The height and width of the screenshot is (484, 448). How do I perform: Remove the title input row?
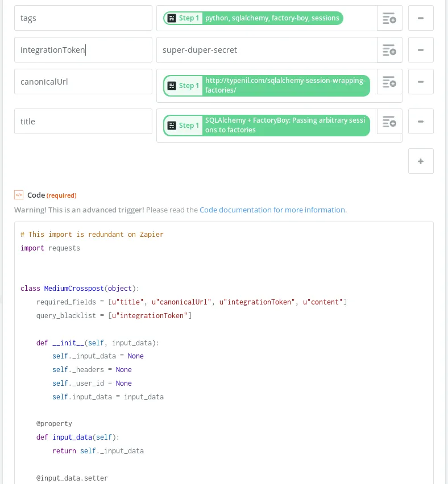pyautogui.click(x=421, y=122)
